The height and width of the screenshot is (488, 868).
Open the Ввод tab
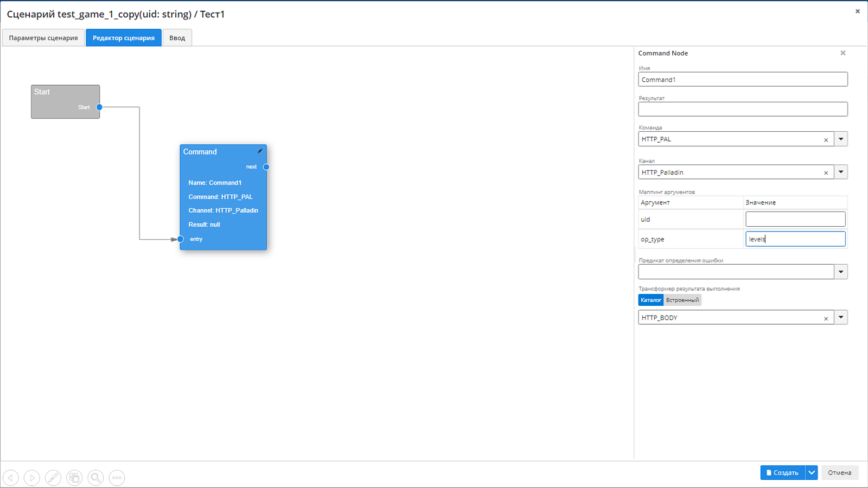coord(177,38)
